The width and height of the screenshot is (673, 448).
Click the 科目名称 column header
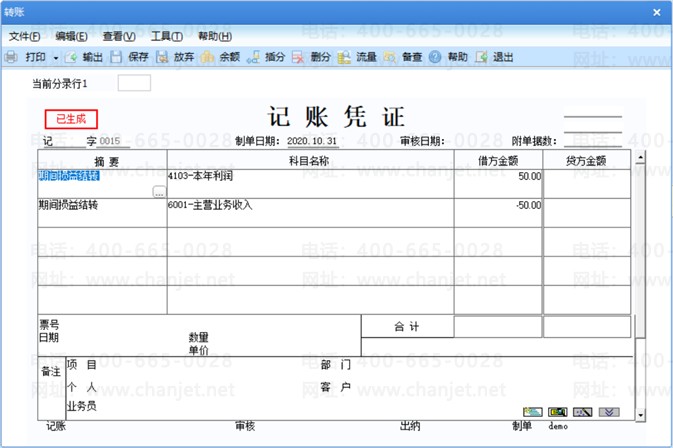[x=310, y=160]
